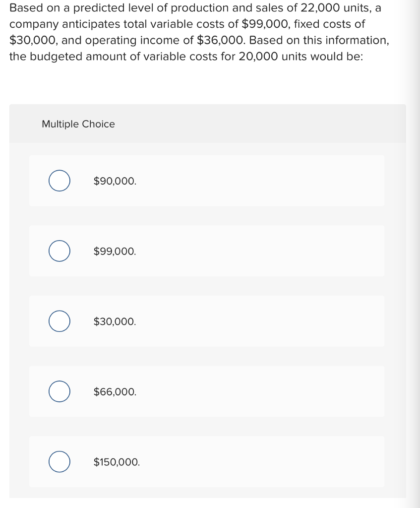Click the $90,000 answer label
The width and height of the screenshot is (420, 508).
[x=115, y=181]
